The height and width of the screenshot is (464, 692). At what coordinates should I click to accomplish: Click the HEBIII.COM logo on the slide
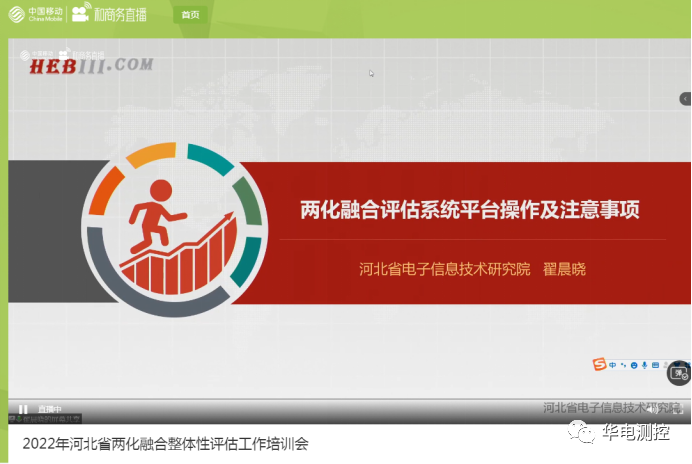(x=90, y=65)
